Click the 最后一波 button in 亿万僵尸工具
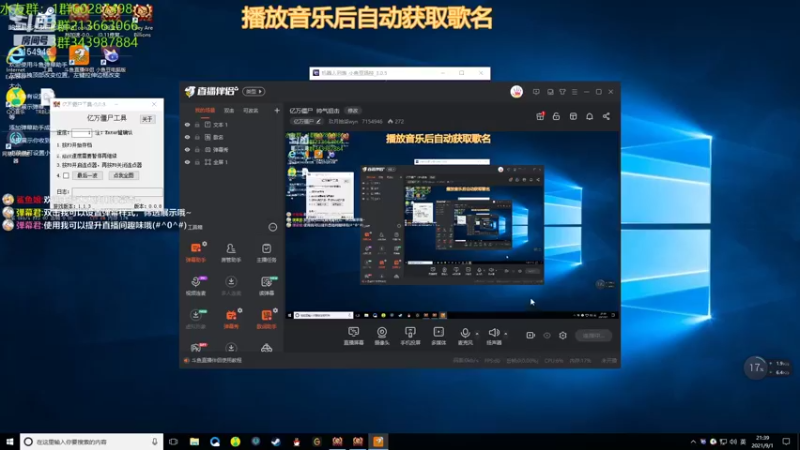This screenshot has width=800, height=450. click(87, 176)
